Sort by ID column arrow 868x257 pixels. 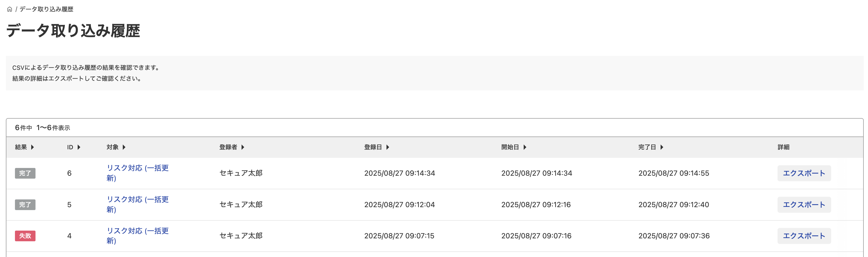point(79,147)
